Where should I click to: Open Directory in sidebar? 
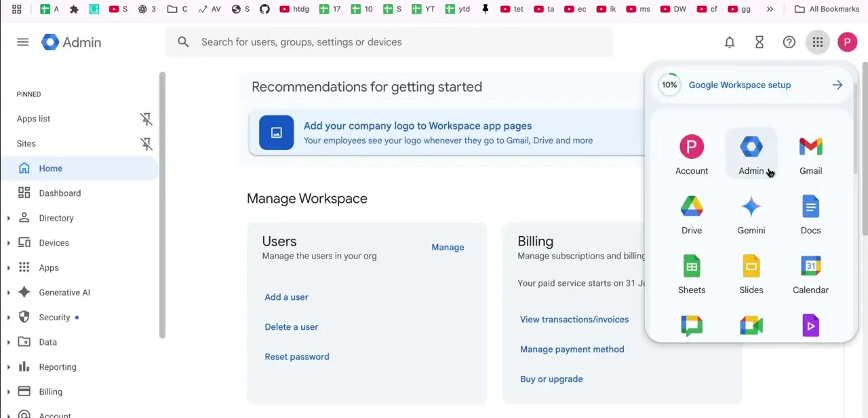coord(56,218)
